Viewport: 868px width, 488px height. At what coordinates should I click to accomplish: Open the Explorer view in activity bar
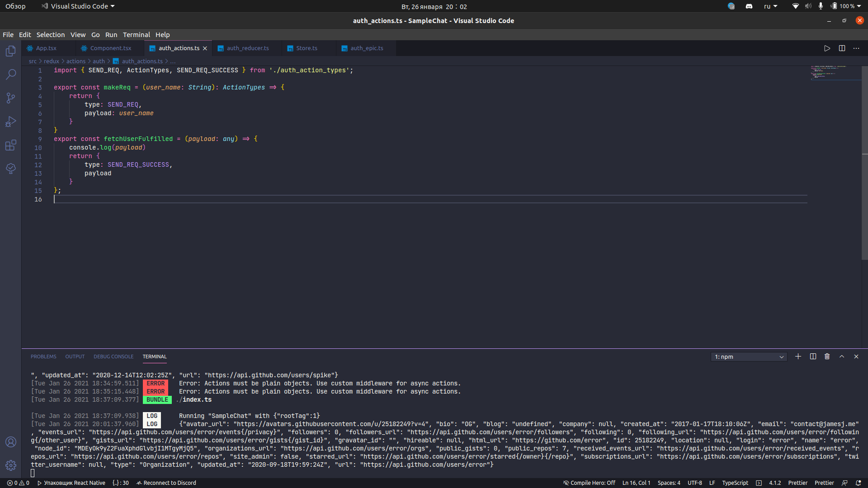point(11,51)
